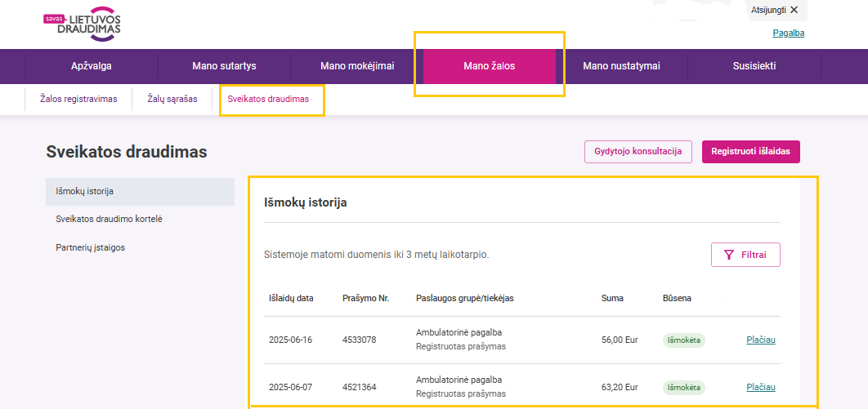This screenshot has height=409, width=868.
Task: Click Plačiau for request 4521364
Action: [x=761, y=388]
